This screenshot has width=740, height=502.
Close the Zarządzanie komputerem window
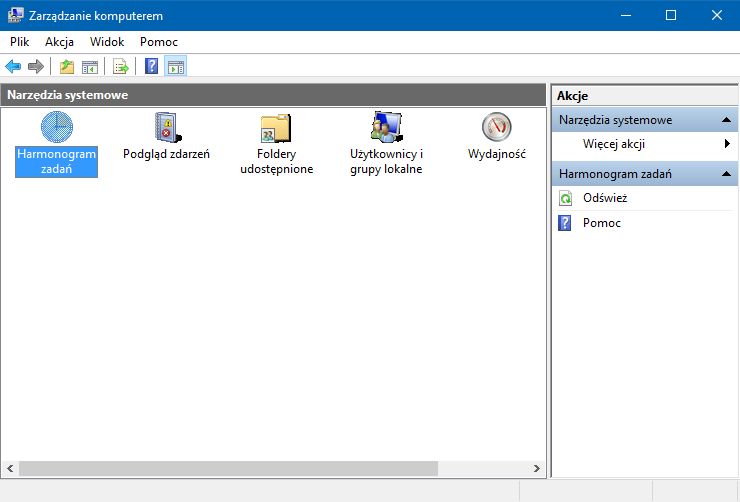click(x=716, y=15)
